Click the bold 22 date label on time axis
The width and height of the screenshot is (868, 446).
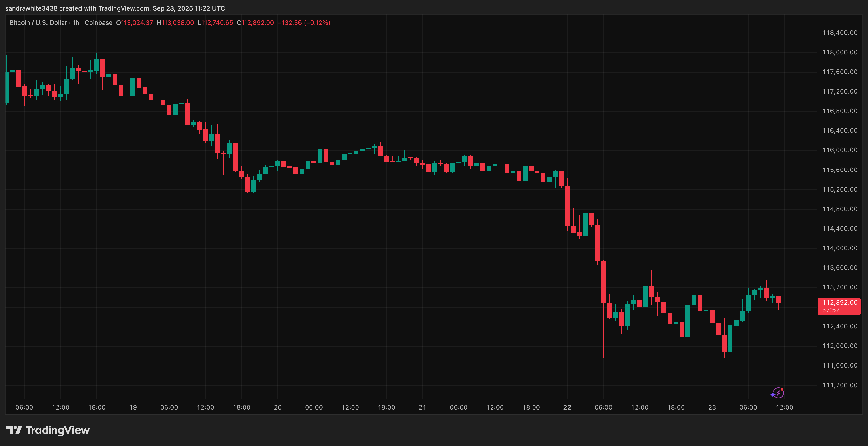point(567,407)
